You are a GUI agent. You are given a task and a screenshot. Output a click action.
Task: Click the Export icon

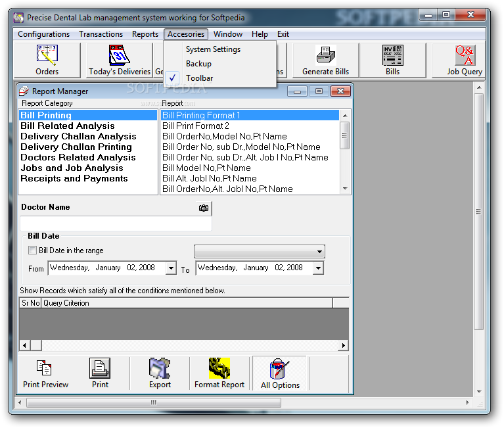tap(160, 368)
